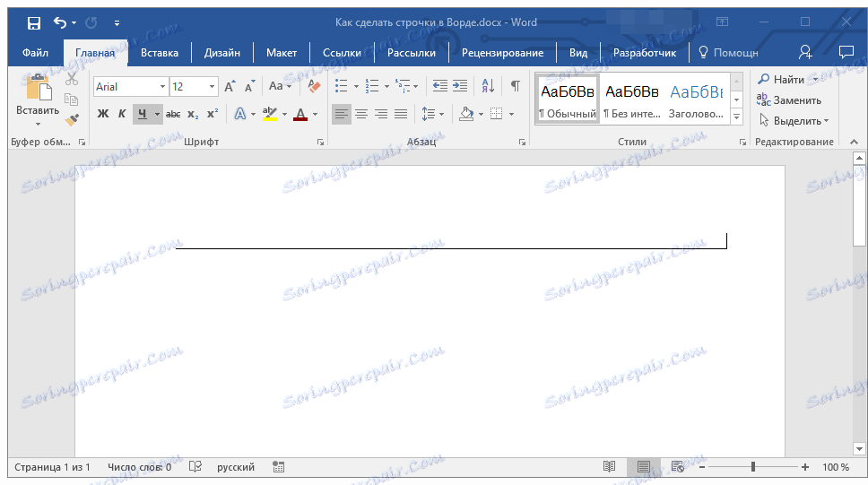Screen dimensions: 868x485
Task: Open the Файл tab
Action: coord(36,53)
